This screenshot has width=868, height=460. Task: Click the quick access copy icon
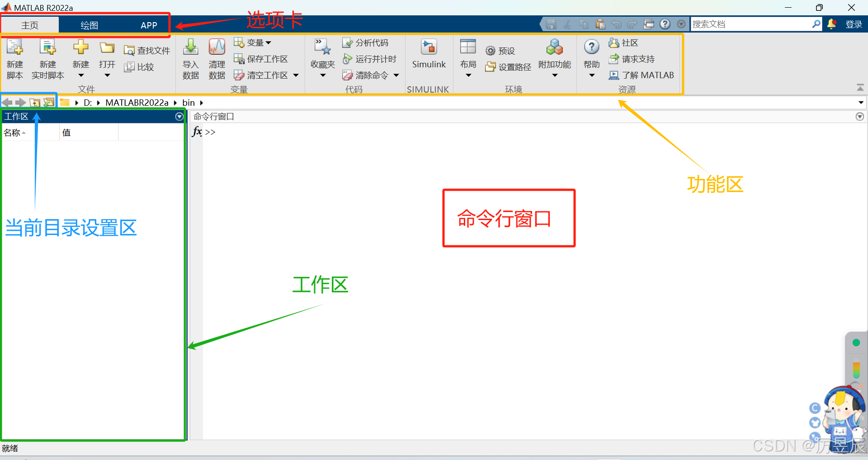tap(584, 24)
